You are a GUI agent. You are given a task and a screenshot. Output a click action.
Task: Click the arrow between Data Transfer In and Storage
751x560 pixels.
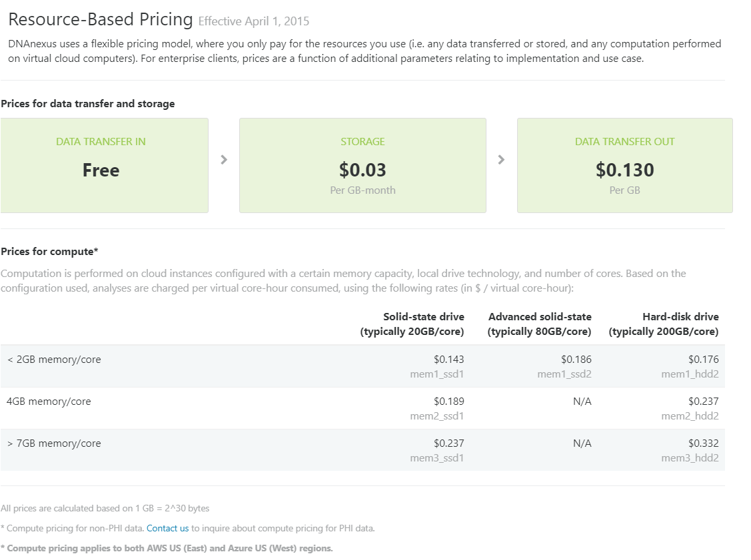pos(224,160)
